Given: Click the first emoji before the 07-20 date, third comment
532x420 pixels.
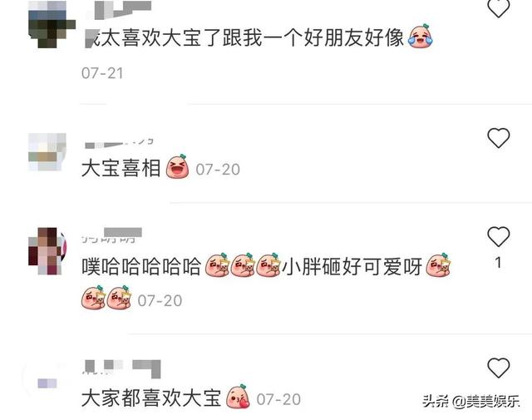Looking at the screenshot, I should (x=93, y=298).
